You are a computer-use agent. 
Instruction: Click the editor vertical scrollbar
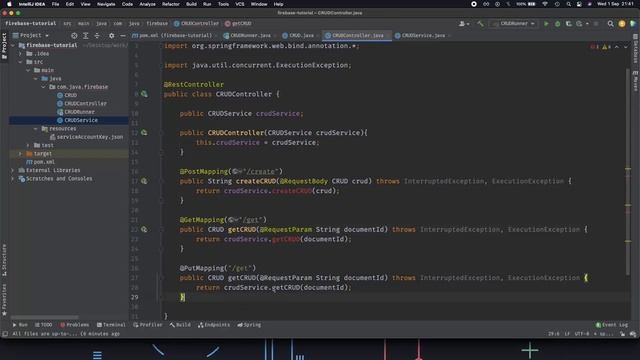(628, 171)
